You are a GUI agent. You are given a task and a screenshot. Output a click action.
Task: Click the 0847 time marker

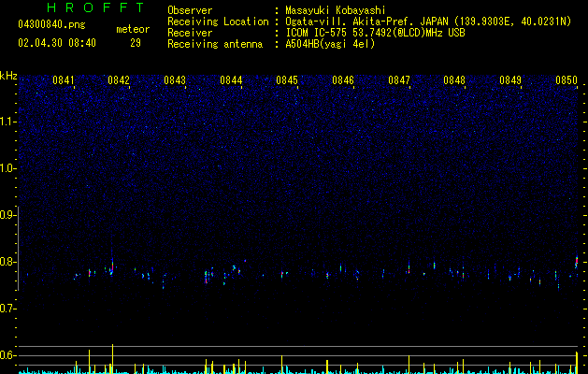(399, 80)
